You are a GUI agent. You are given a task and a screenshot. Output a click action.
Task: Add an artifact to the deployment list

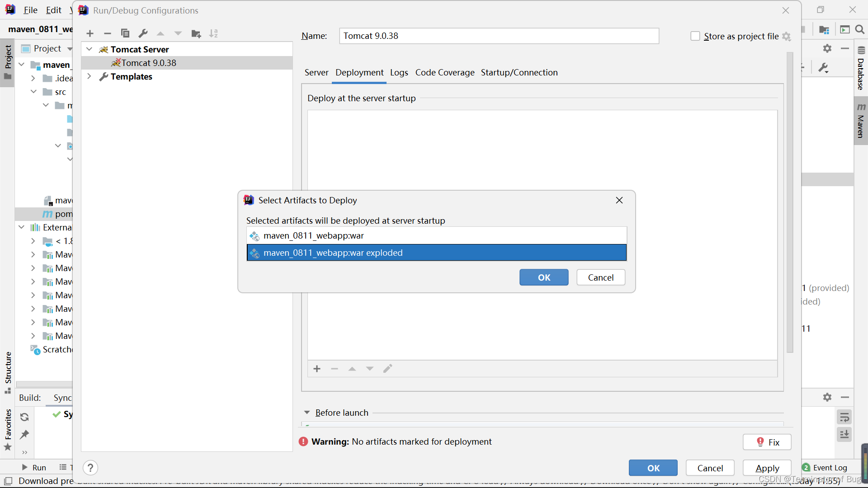(317, 369)
